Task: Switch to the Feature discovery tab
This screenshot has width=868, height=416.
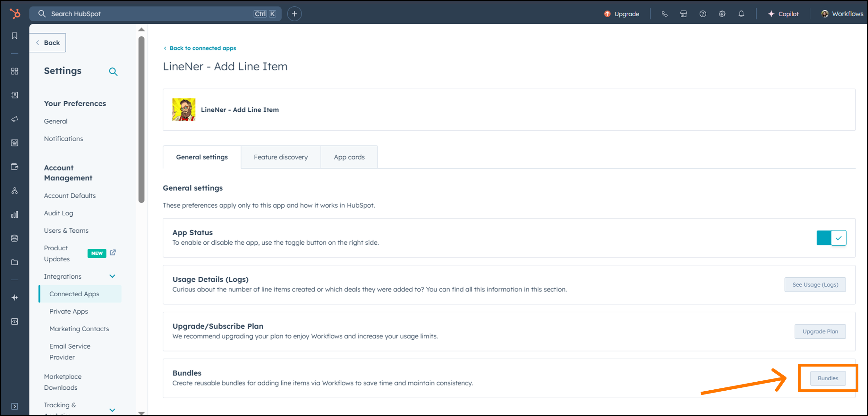Action: click(281, 157)
